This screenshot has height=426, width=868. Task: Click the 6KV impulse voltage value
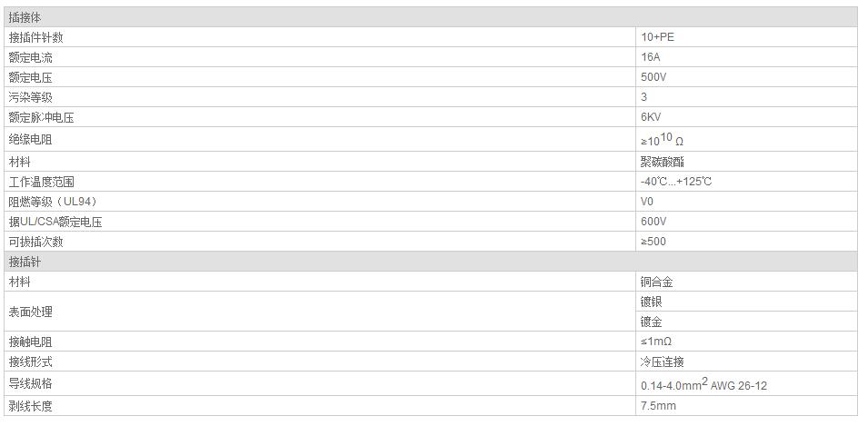tap(651, 117)
